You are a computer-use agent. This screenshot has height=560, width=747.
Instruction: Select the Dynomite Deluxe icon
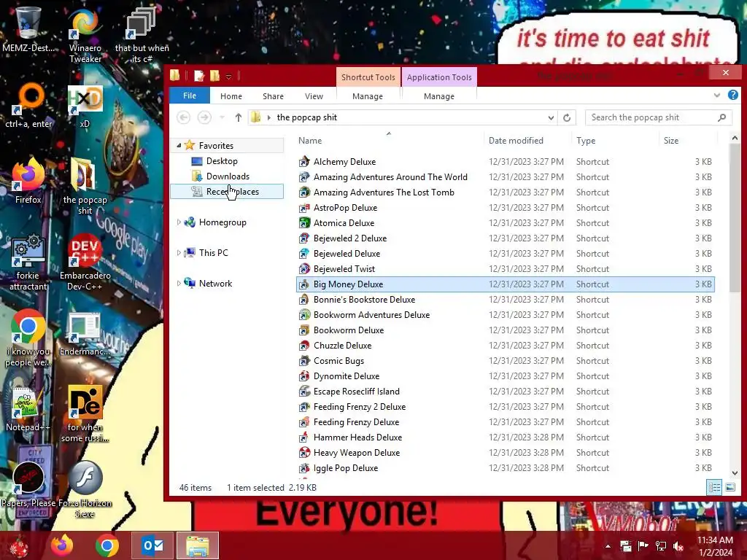(304, 376)
